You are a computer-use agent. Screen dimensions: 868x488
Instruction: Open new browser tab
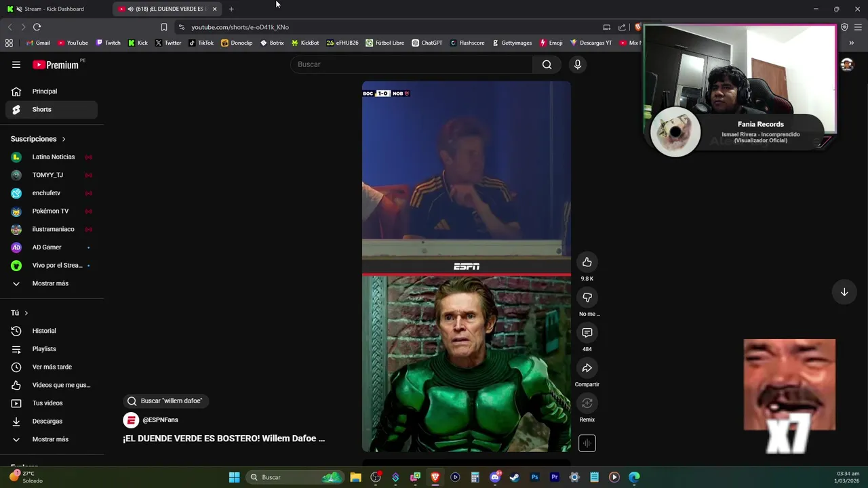pyautogui.click(x=231, y=9)
